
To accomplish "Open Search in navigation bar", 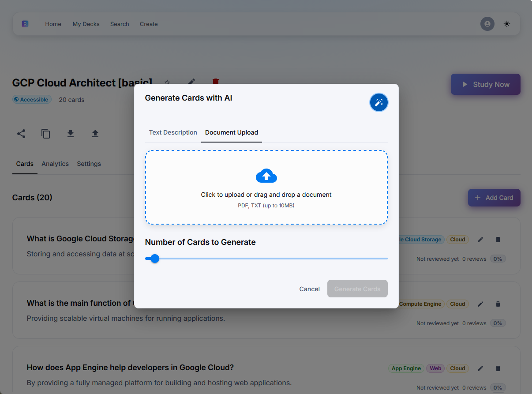I will coord(120,24).
